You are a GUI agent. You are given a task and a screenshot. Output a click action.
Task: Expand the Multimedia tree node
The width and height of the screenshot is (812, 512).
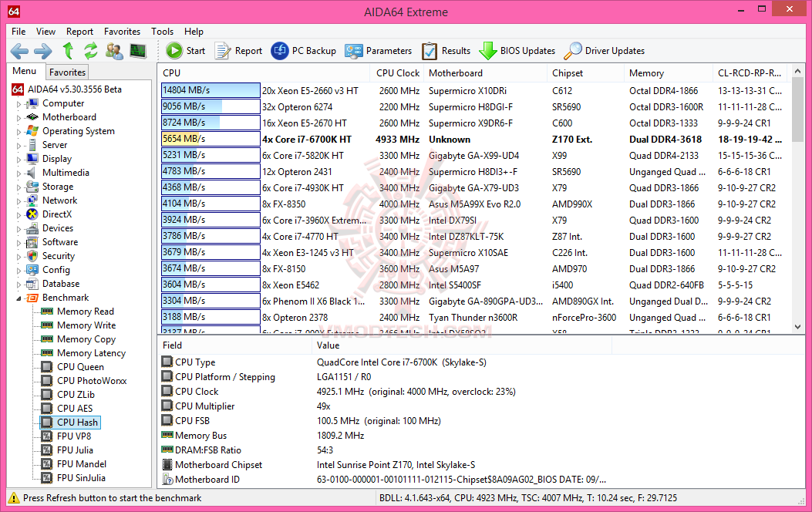19,173
